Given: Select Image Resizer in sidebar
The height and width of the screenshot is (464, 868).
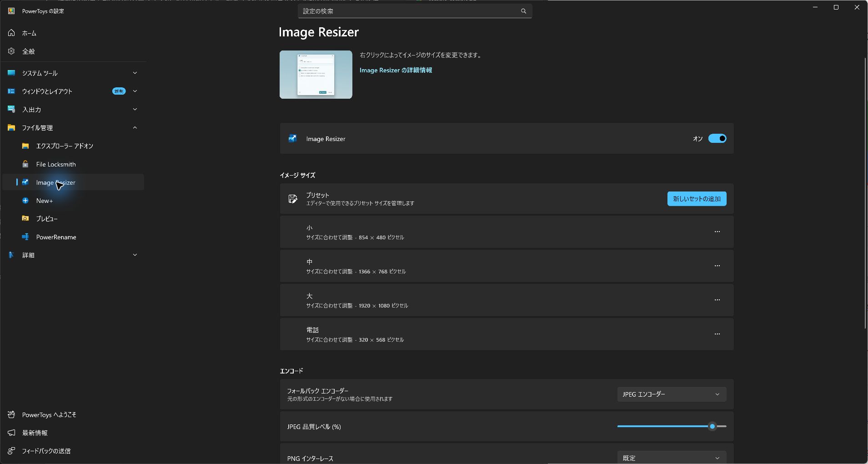Looking at the screenshot, I should (x=73, y=182).
